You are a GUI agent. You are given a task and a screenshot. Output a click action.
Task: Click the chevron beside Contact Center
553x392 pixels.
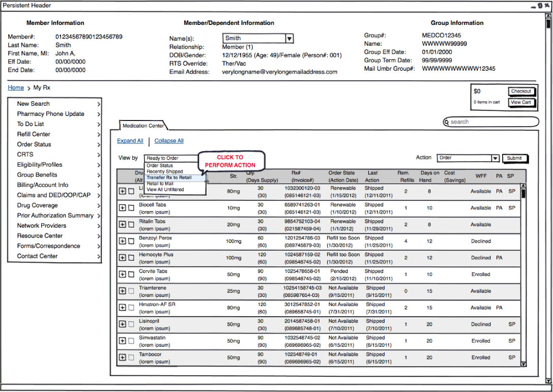coord(98,257)
